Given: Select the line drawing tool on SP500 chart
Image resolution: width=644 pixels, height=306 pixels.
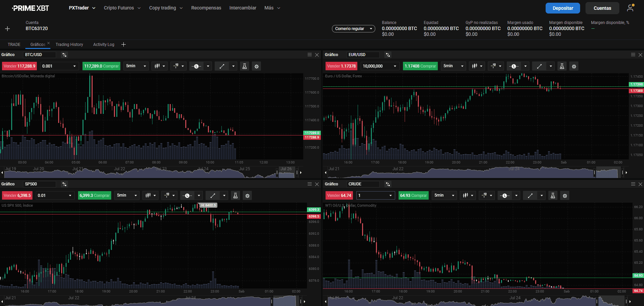Looking at the screenshot, I should pyautogui.click(x=213, y=196).
